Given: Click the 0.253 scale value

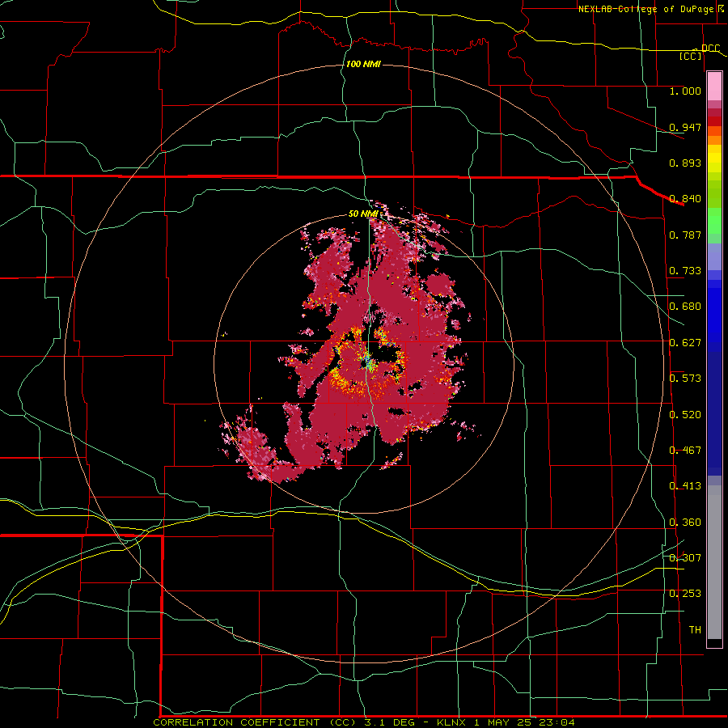Looking at the screenshot, I should pyautogui.click(x=685, y=594).
